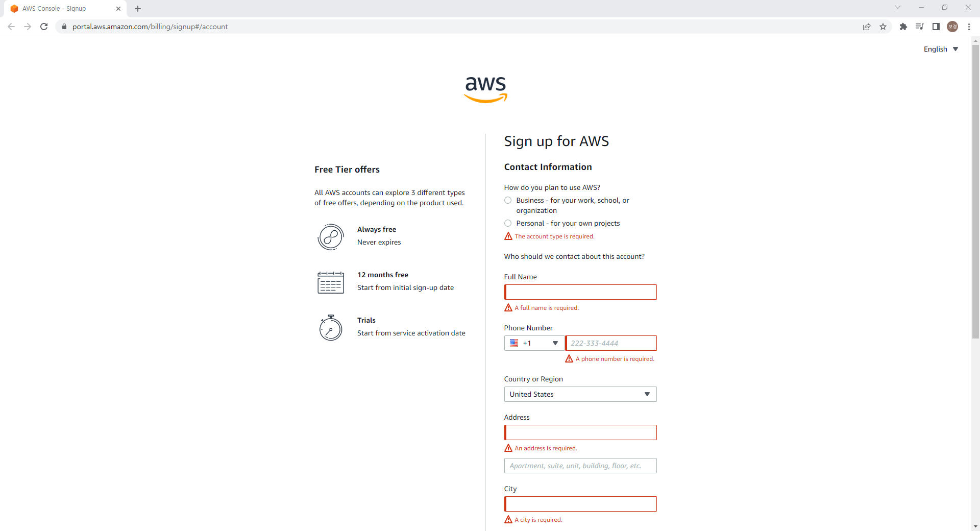Close the AWS Console Signup tab
The height and width of the screenshot is (531, 980).
point(118,9)
